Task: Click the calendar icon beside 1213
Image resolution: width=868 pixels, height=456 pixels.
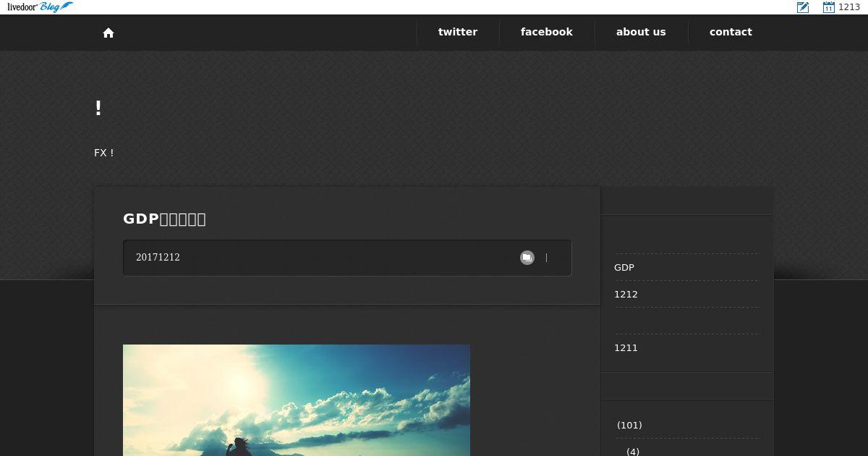Action: pos(829,7)
